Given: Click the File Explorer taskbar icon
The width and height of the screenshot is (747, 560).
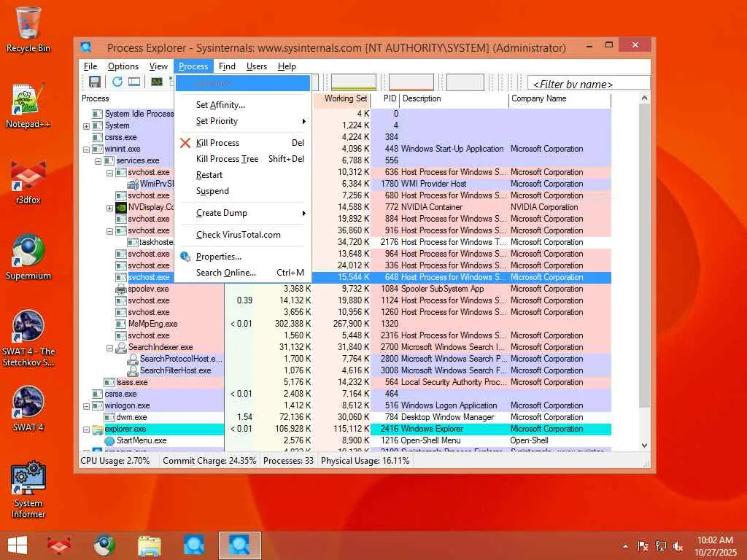Looking at the screenshot, I should pos(149,545).
